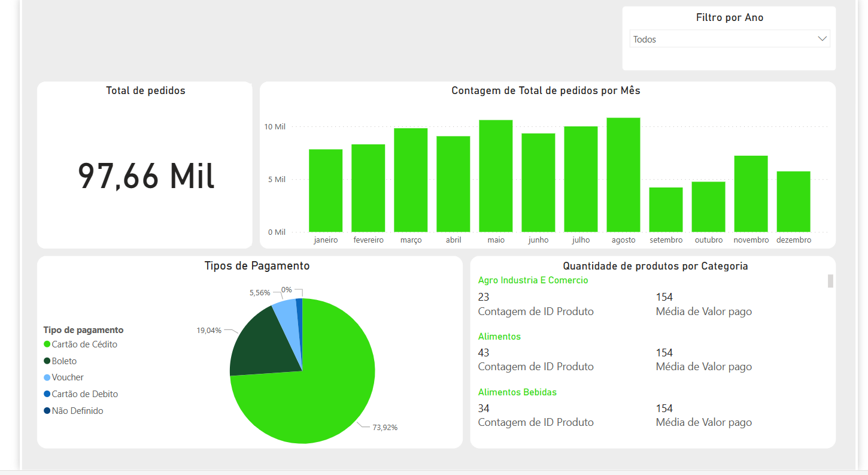Click the Cartão de Cédito legend entry
Screen dimensions: 868x475
click(80, 344)
